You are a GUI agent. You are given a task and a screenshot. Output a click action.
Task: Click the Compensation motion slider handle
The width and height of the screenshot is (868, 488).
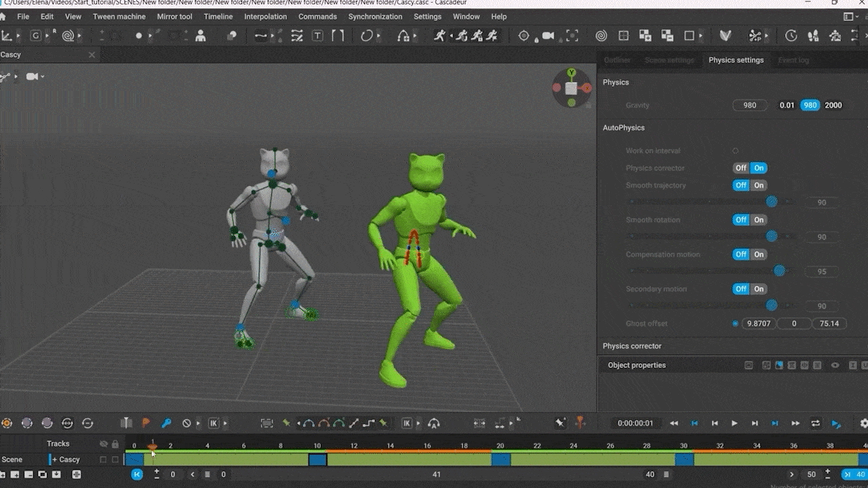(x=779, y=271)
